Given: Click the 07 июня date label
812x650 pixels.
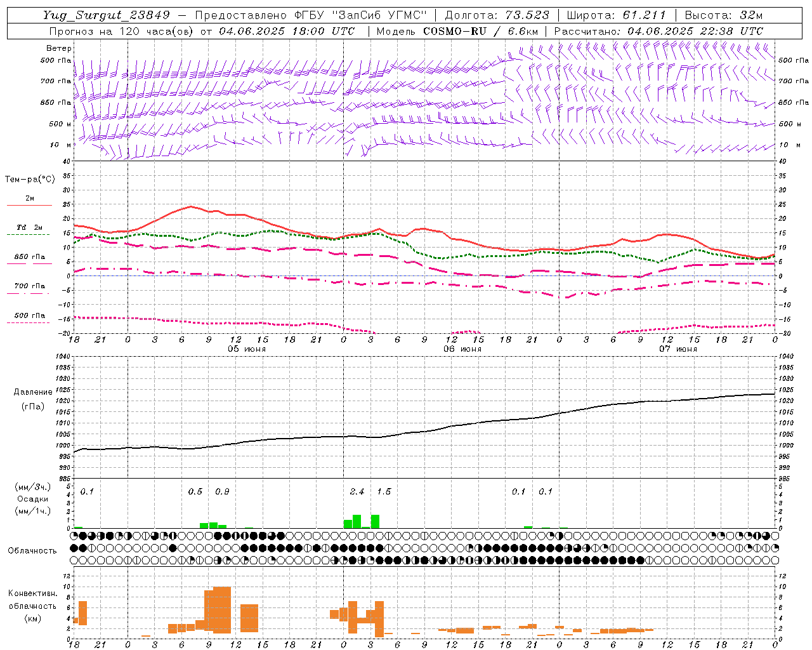Looking at the screenshot, I should (678, 348).
